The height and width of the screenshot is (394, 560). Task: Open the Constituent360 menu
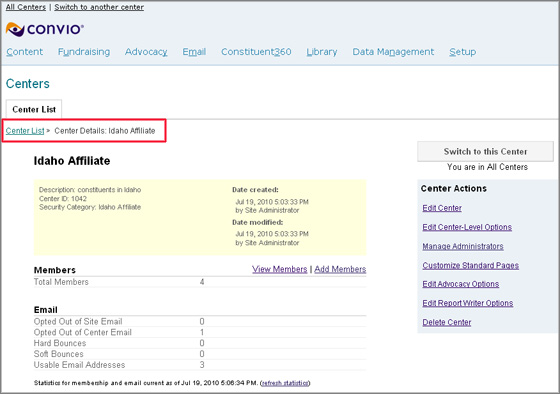click(256, 52)
